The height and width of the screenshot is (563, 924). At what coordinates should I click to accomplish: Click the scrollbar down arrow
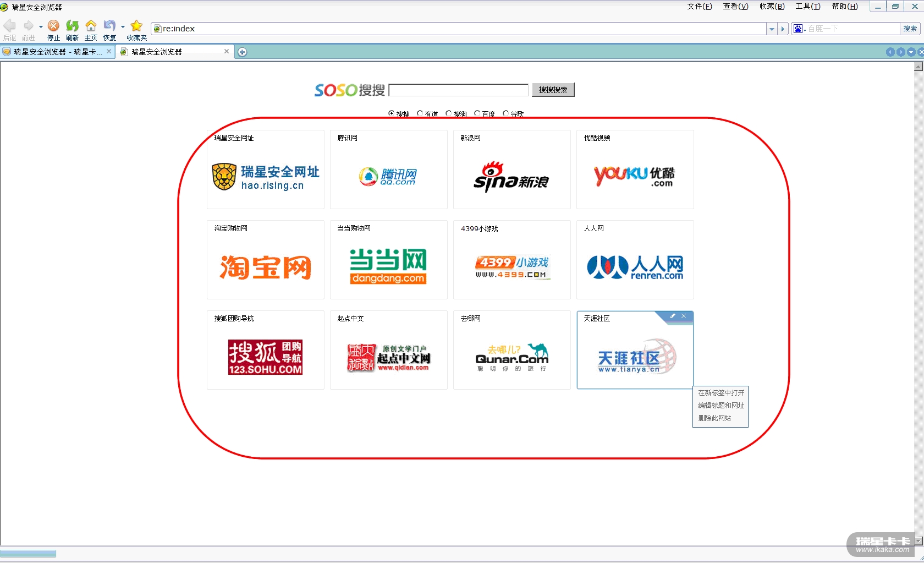pos(918,541)
